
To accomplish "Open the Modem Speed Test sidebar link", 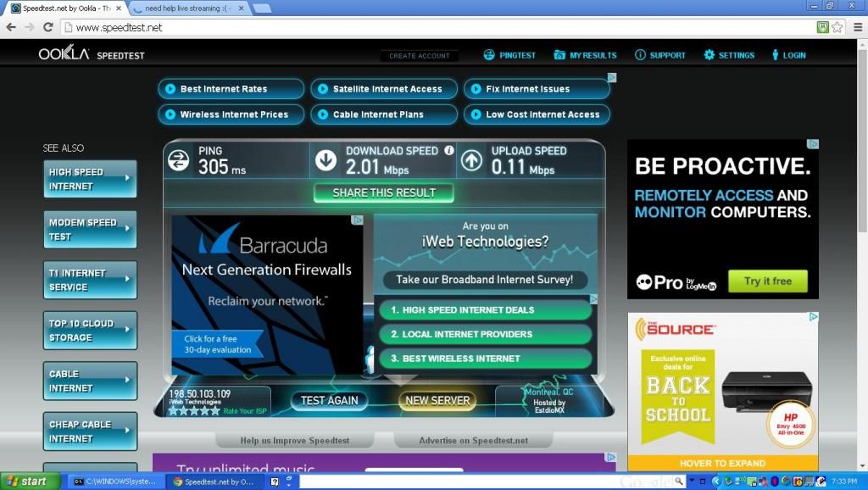I will point(90,229).
